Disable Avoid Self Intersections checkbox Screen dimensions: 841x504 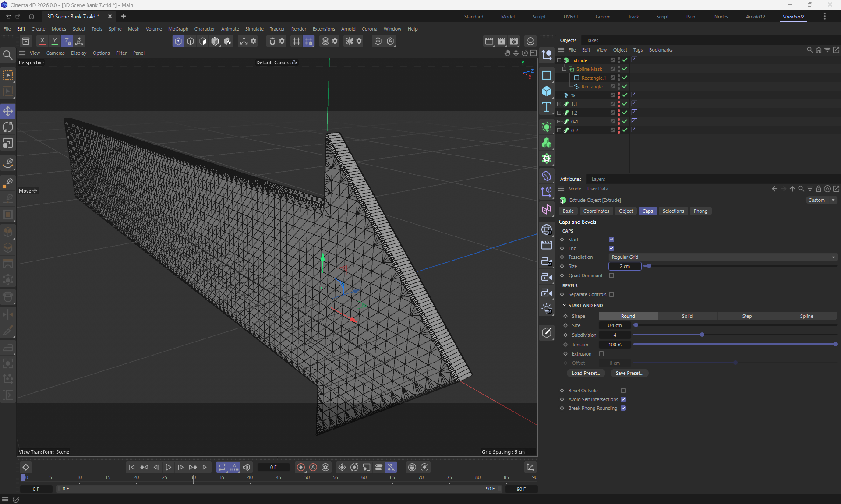coord(623,399)
